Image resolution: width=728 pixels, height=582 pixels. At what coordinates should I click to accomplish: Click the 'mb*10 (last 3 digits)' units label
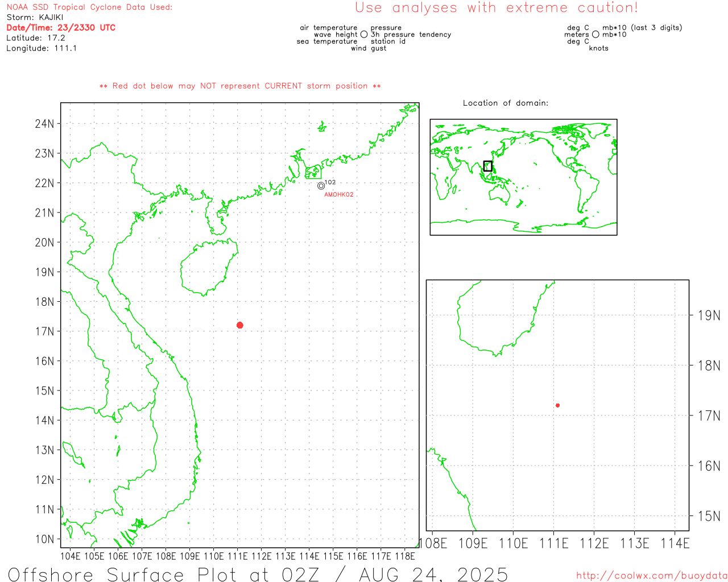[642, 28]
